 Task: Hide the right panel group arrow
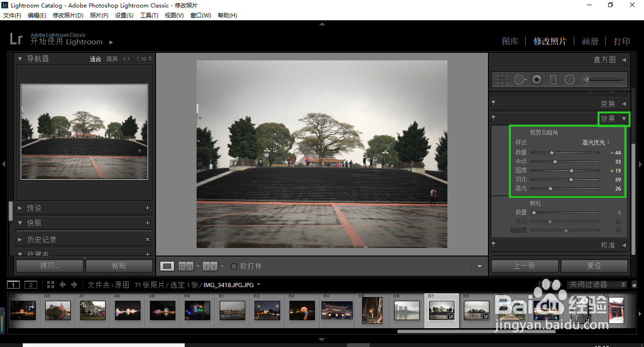tap(640, 164)
